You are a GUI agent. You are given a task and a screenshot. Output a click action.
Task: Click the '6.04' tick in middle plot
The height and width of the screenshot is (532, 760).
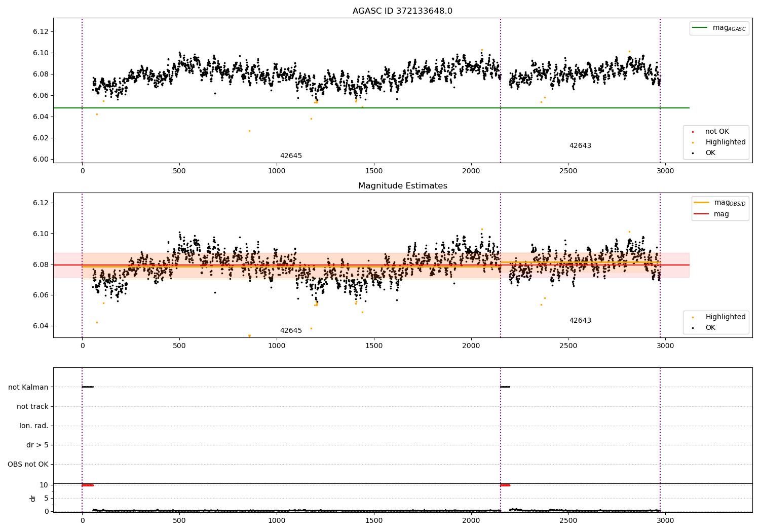(41, 326)
